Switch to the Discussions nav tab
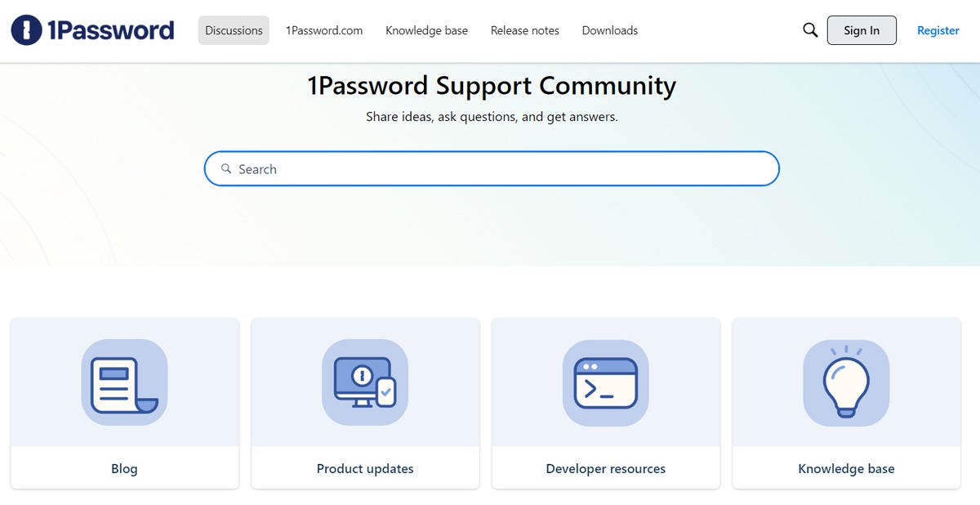The height and width of the screenshot is (505, 980). click(234, 30)
